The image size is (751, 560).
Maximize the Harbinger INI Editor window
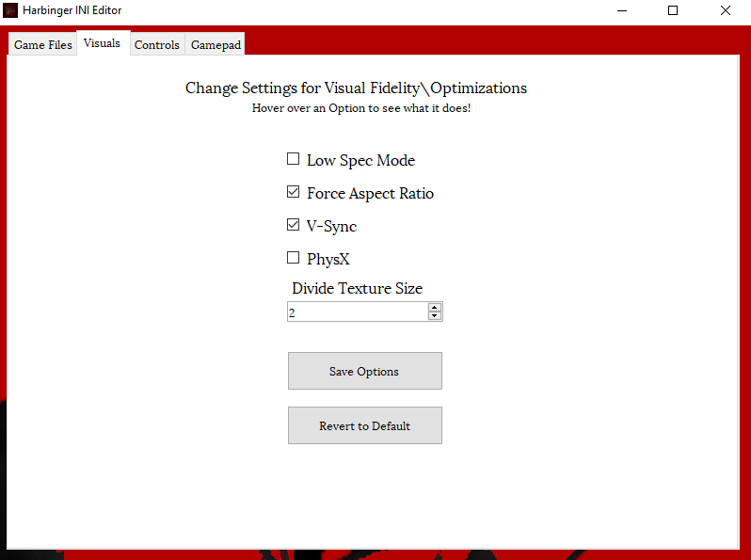(673, 10)
